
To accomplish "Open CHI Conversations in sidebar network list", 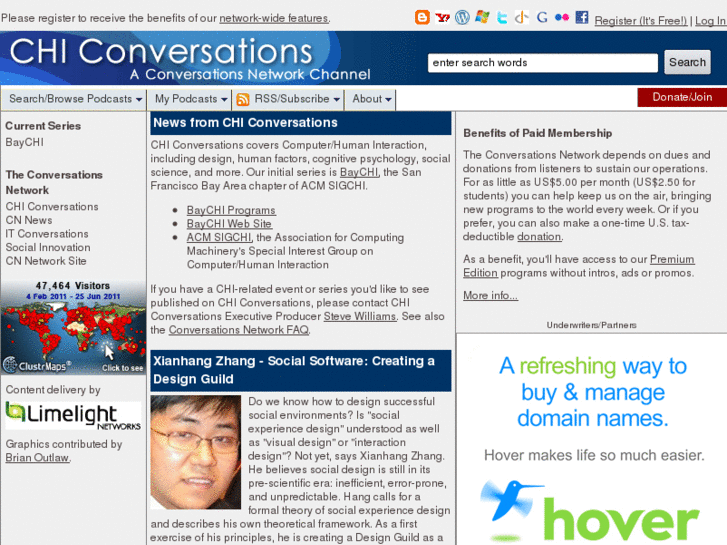I will pyautogui.click(x=52, y=206).
